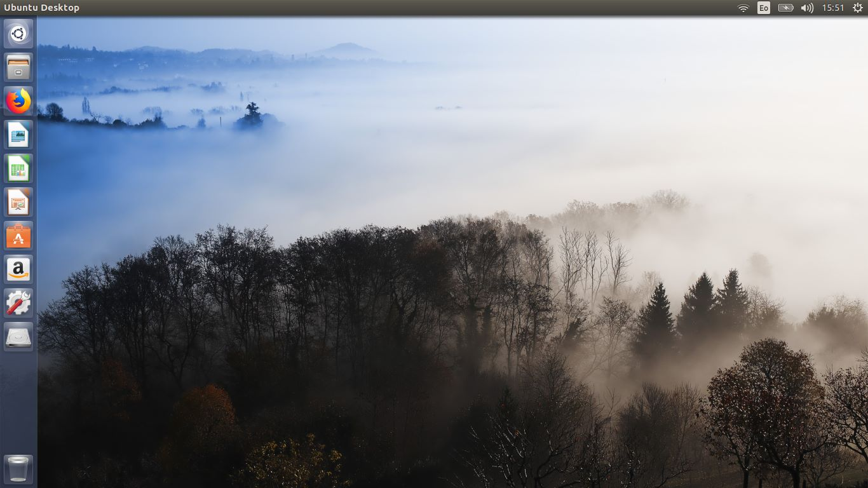Open Ubuntu Software center
Image resolution: width=868 pixels, height=488 pixels.
click(18, 236)
